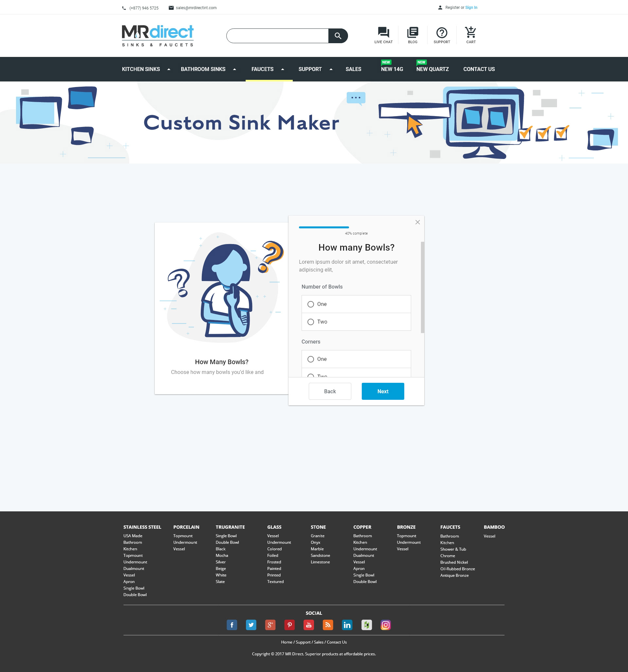Click sales@mrdirectint.com email link

point(196,8)
